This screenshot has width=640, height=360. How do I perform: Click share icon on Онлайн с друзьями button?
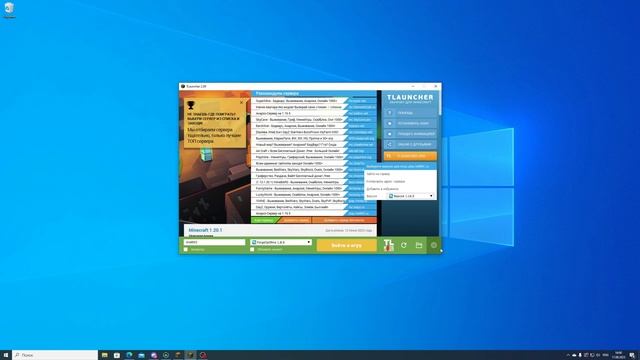[x=390, y=144]
